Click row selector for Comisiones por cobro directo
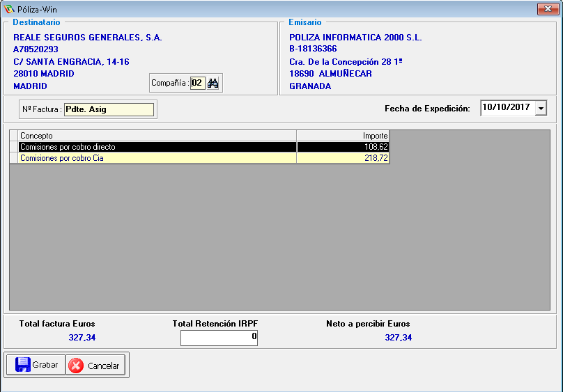This screenshot has width=563, height=392. (x=14, y=147)
